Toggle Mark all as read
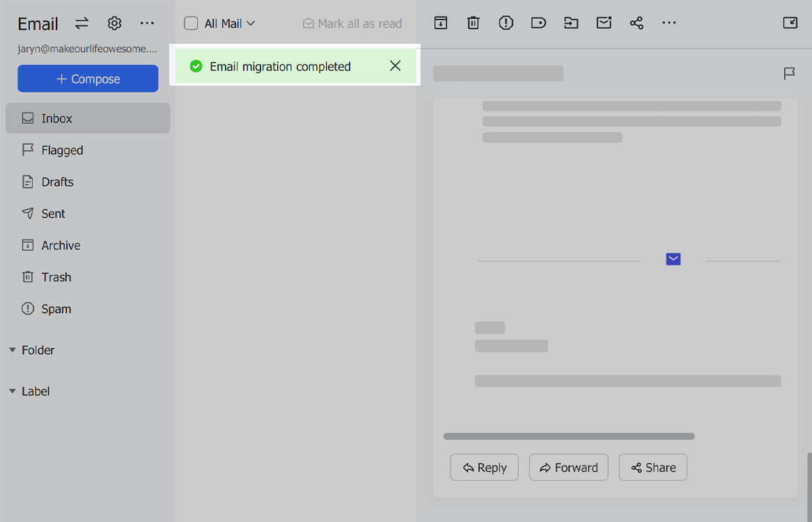The width and height of the screenshot is (812, 522). (352, 23)
